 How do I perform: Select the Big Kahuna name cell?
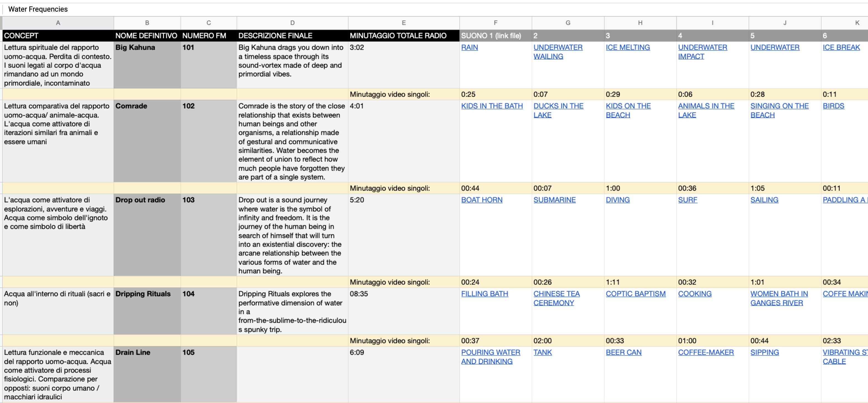coord(147,65)
